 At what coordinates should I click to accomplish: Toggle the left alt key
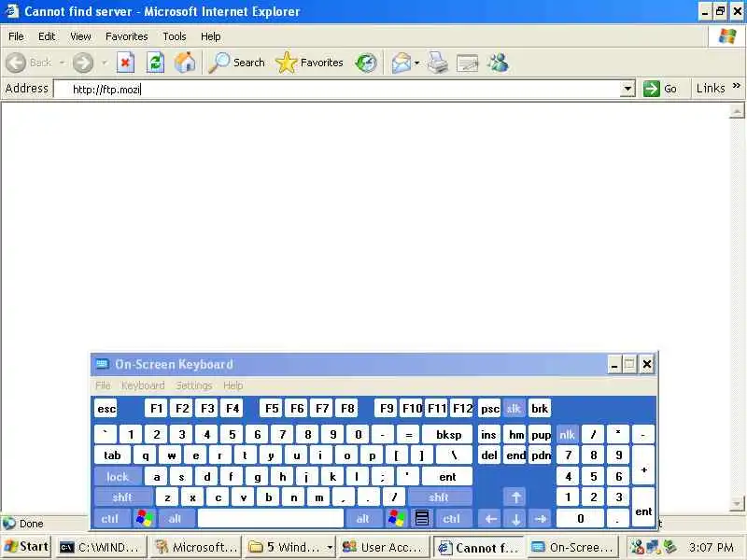click(x=176, y=518)
